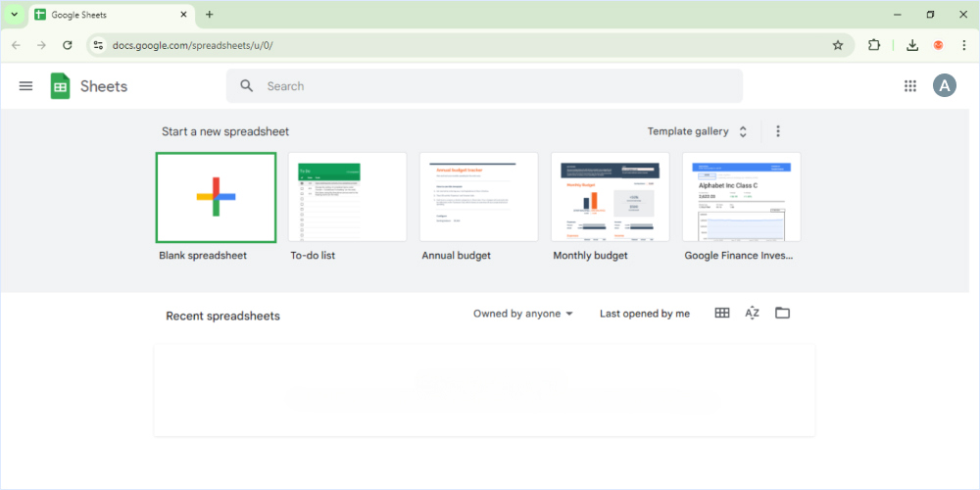Screen dimensions: 980x490
Task: Click in the Search input field
Action: pos(490,86)
